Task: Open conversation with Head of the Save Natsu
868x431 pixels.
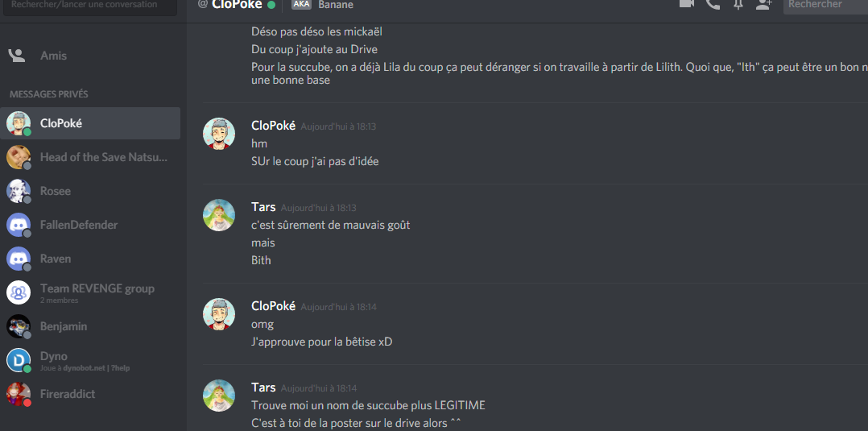Action: coord(90,157)
